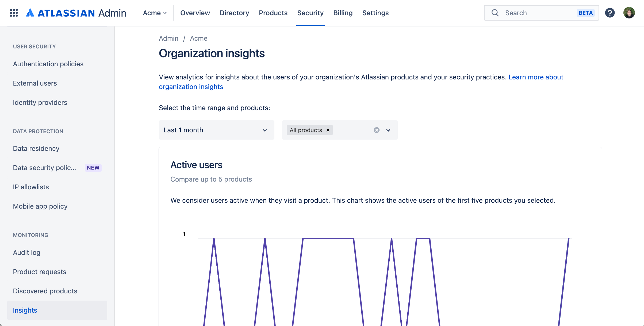Open the Overview navigation tab
Screen dimensions: 644x326
tap(195, 13)
